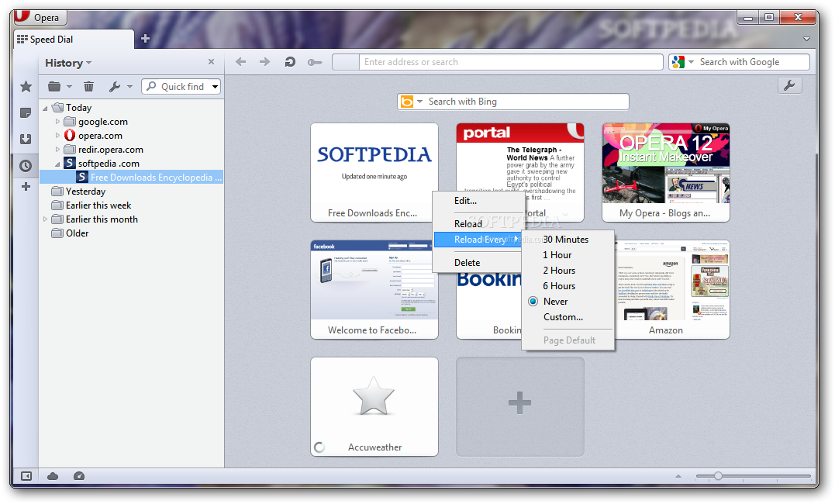Expand the redir.opera.com history folder
Viewport: 835px width, 504px height.
(x=57, y=149)
